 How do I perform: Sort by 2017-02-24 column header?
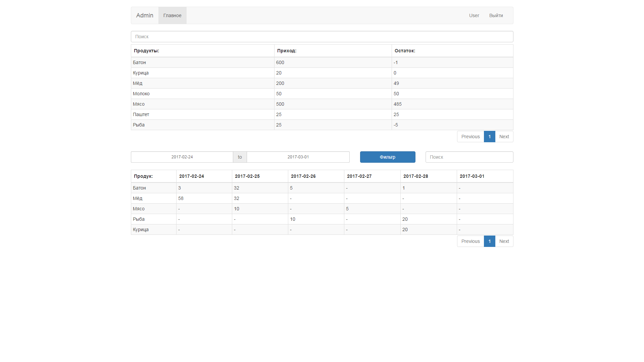[x=204, y=176]
